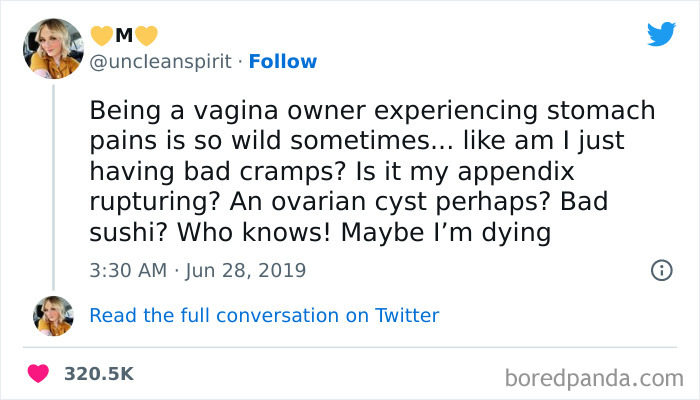Open the @uncleanspirit handle

(161, 62)
